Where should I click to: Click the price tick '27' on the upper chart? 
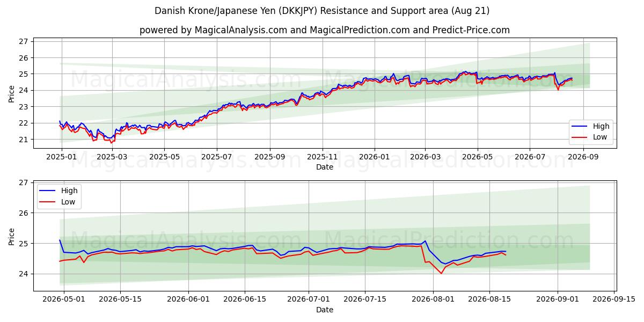tap(24, 41)
